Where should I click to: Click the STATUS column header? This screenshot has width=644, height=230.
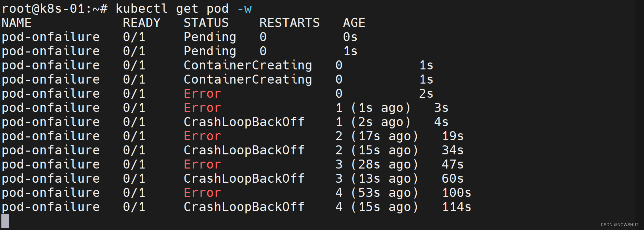pos(206,23)
